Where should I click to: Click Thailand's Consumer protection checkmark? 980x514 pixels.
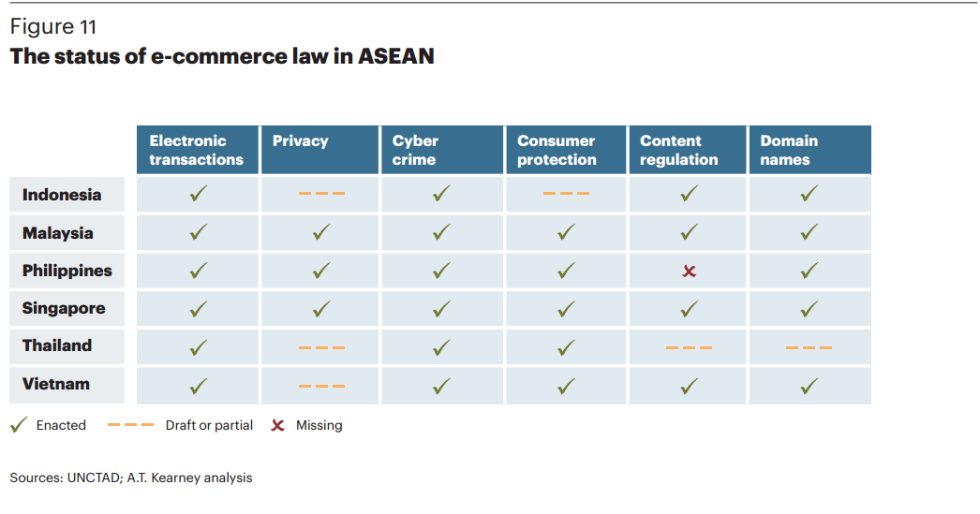(566, 346)
